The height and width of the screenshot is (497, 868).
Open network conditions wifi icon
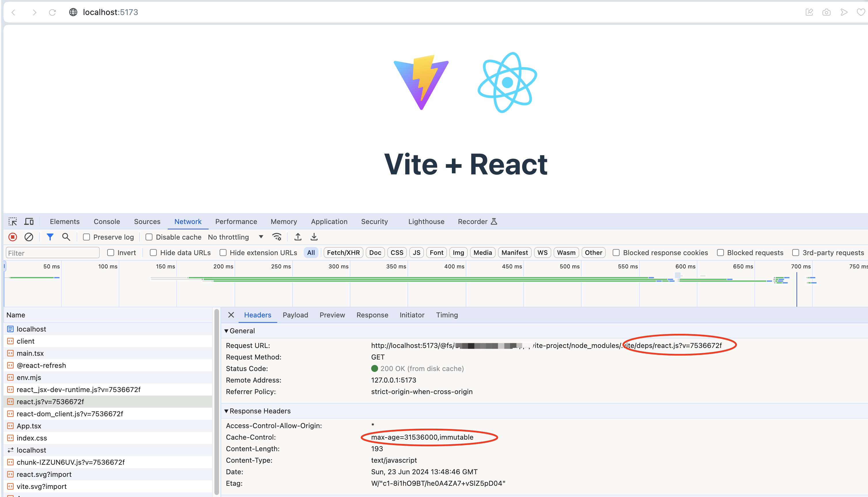277,237
